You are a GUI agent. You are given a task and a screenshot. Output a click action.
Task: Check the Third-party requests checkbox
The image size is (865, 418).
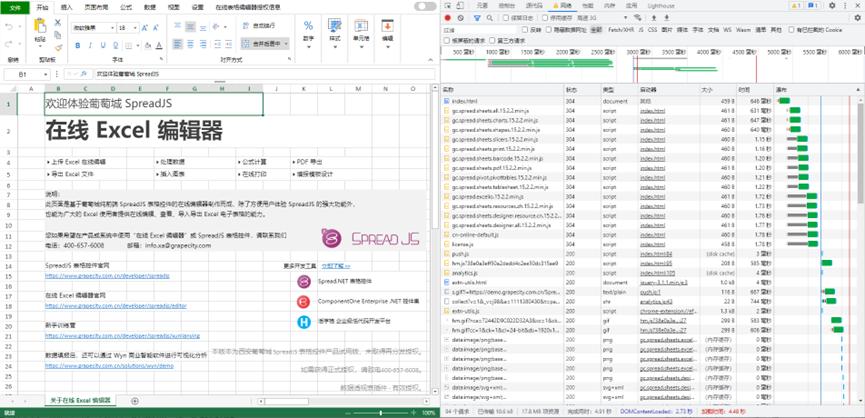tap(492, 40)
